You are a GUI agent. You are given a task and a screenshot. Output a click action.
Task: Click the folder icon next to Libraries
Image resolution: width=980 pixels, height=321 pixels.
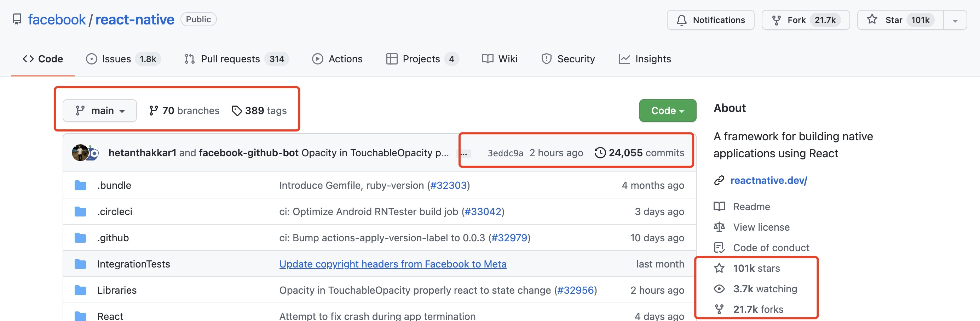[x=80, y=290]
